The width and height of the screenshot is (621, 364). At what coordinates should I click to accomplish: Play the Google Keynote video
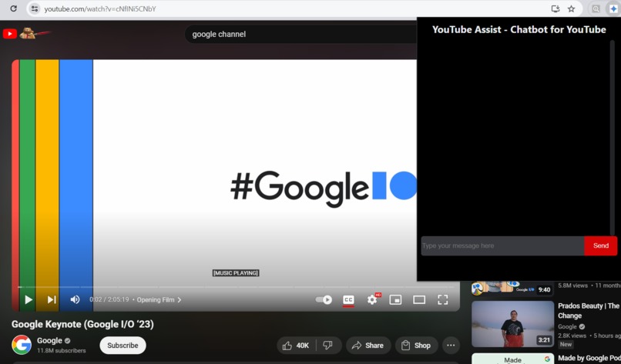coord(28,299)
